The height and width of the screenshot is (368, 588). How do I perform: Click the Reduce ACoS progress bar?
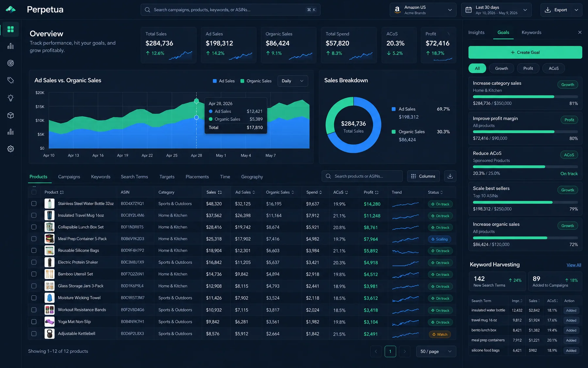(525, 167)
